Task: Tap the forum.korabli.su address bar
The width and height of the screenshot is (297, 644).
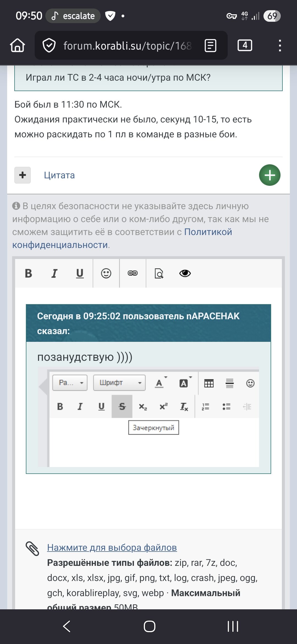Action: point(127,46)
